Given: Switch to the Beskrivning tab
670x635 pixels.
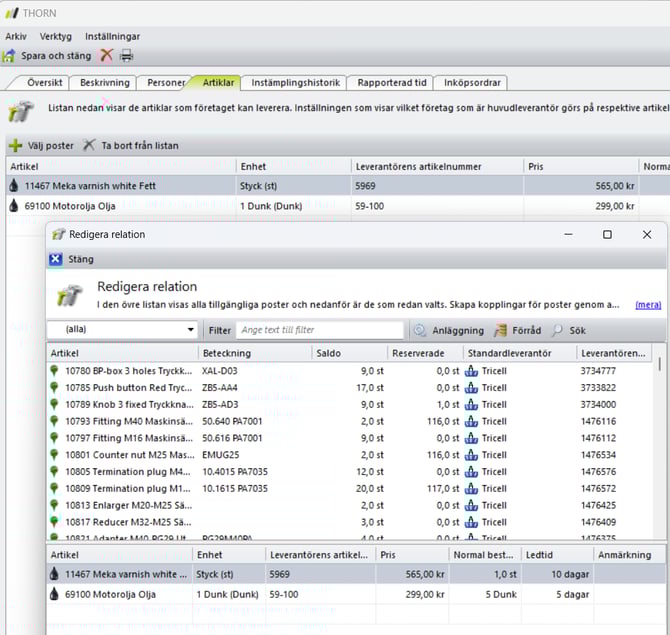Looking at the screenshot, I should (x=105, y=82).
